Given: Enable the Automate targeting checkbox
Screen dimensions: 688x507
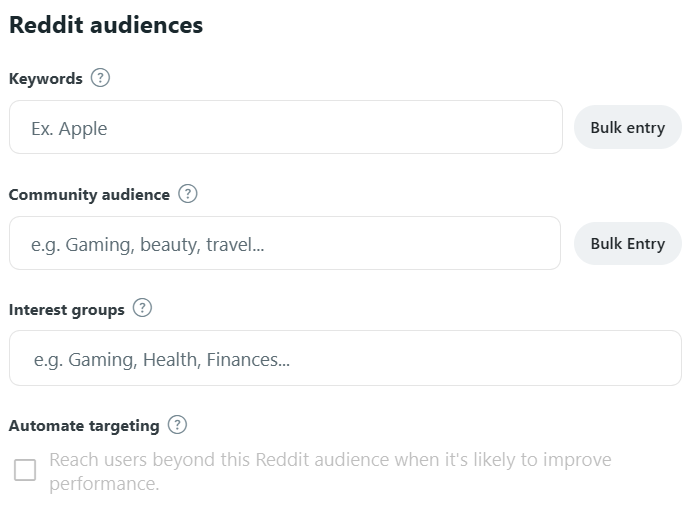Looking at the screenshot, I should click(x=25, y=470).
